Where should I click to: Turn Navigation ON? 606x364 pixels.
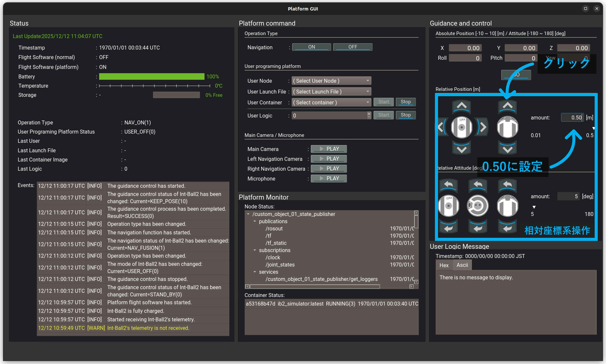(312, 47)
